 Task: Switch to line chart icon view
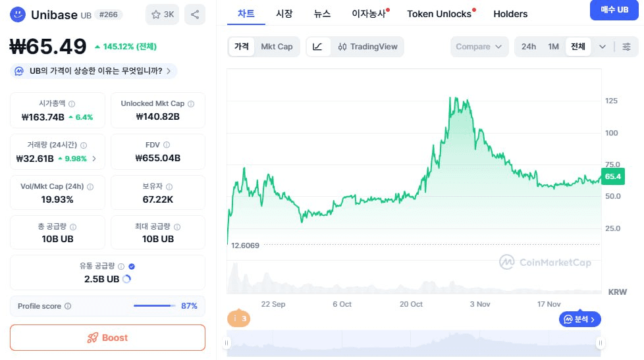click(317, 47)
